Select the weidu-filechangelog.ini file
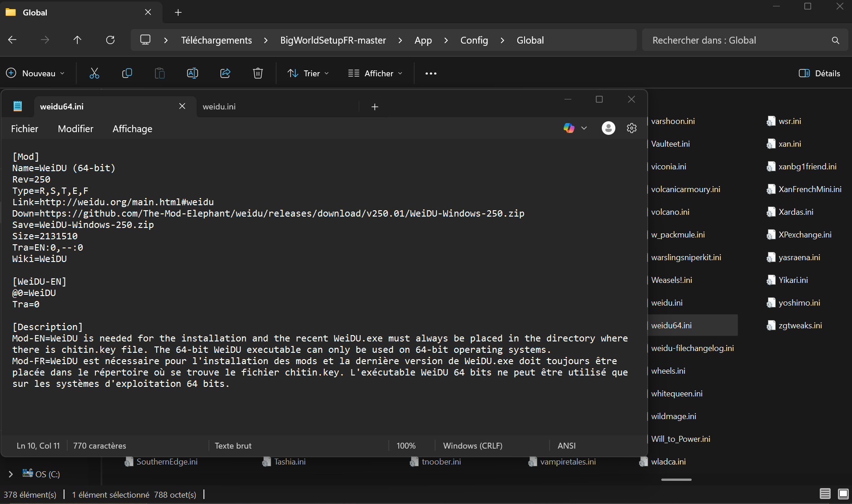 [692, 348]
